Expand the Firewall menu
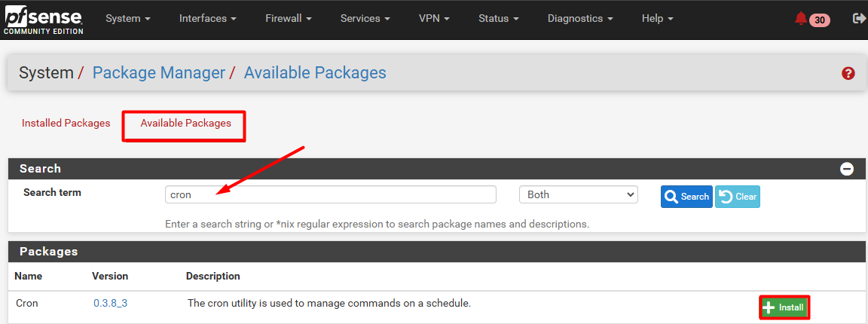 click(x=289, y=19)
